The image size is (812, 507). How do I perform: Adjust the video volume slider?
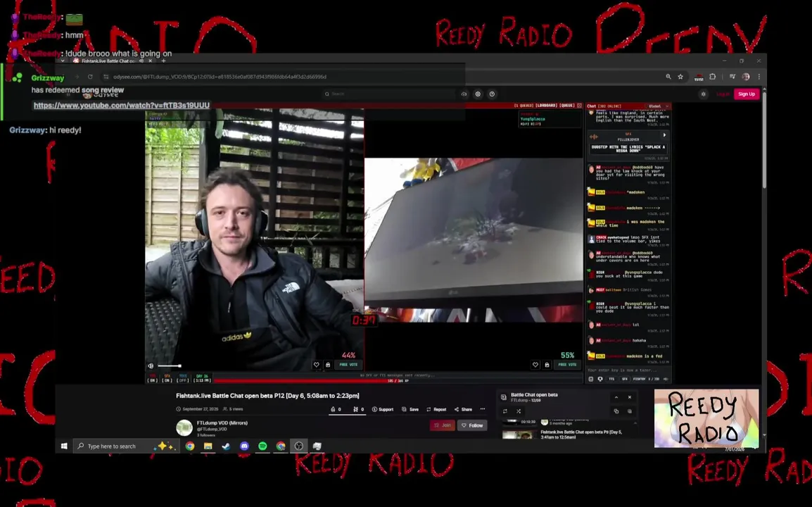pos(170,366)
